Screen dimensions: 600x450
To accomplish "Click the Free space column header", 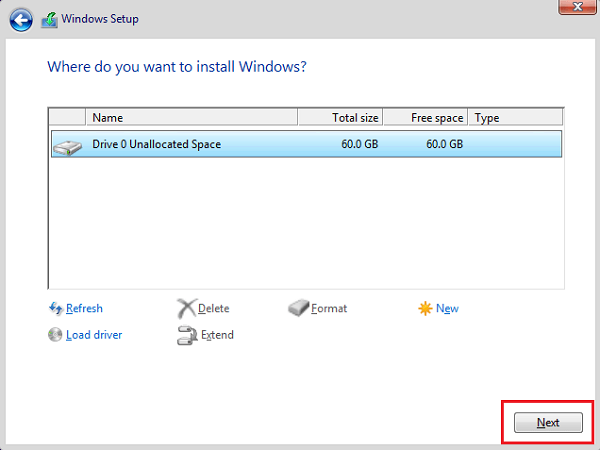I will tap(425, 118).
